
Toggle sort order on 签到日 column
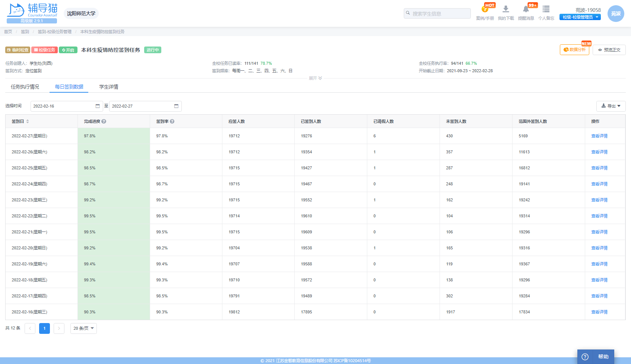tap(28, 121)
